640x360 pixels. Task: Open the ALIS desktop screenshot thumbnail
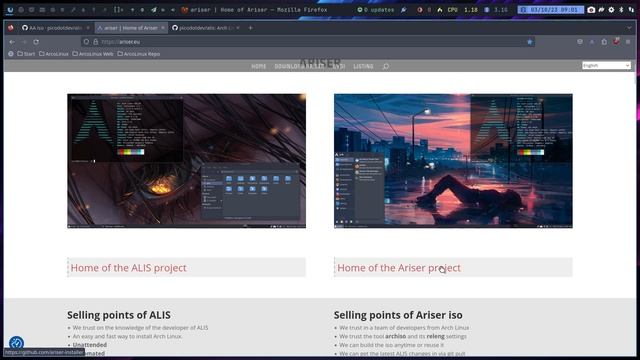[187, 161]
